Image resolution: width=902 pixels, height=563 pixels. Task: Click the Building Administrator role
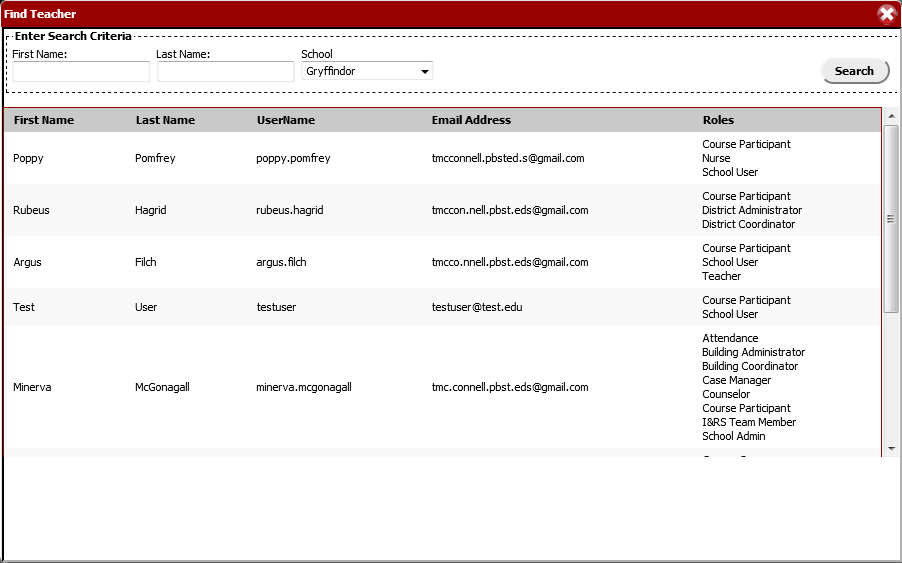[x=754, y=352]
